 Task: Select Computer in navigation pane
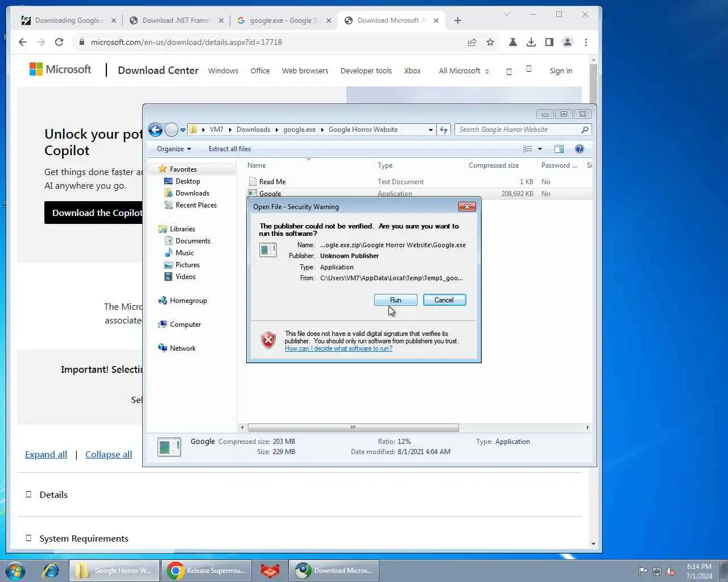point(185,325)
